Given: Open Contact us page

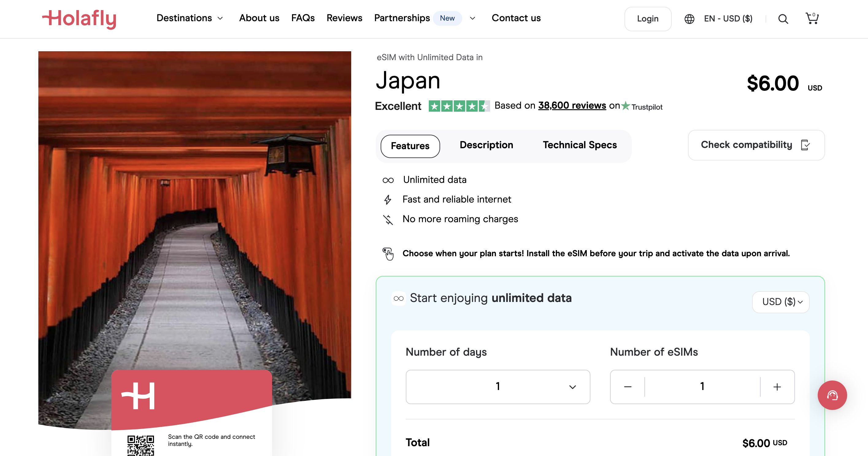Looking at the screenshot, I should click(516, 18).
